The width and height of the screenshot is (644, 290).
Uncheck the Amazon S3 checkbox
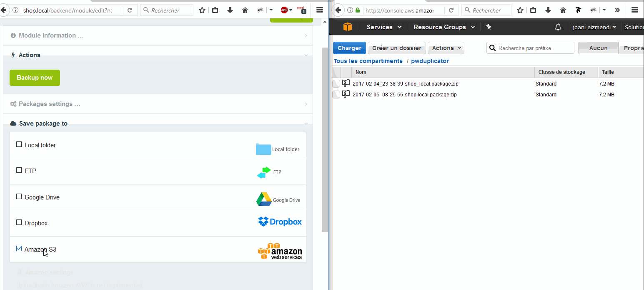19,248
